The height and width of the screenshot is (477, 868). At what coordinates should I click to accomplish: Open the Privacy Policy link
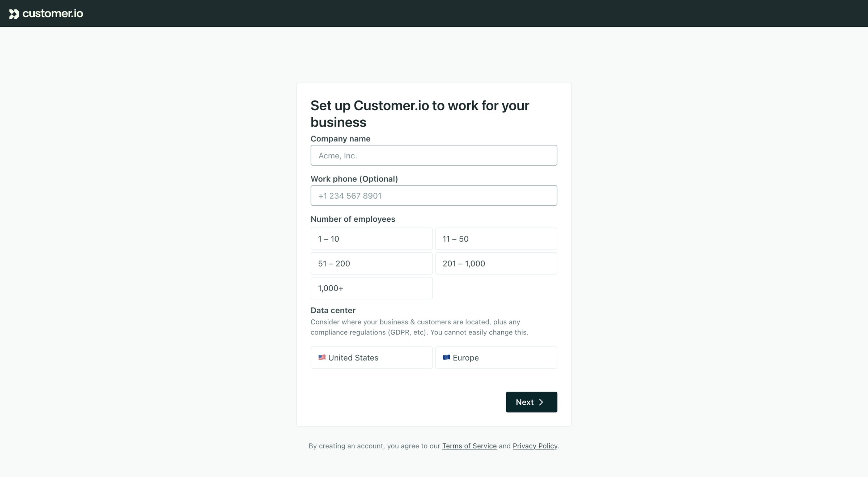pos(535,446)
